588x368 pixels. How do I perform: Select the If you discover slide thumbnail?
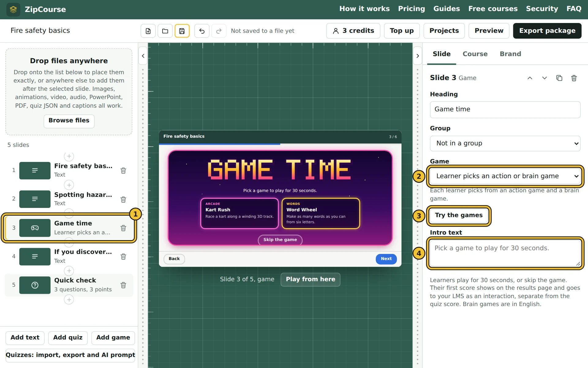coord(35,256)
